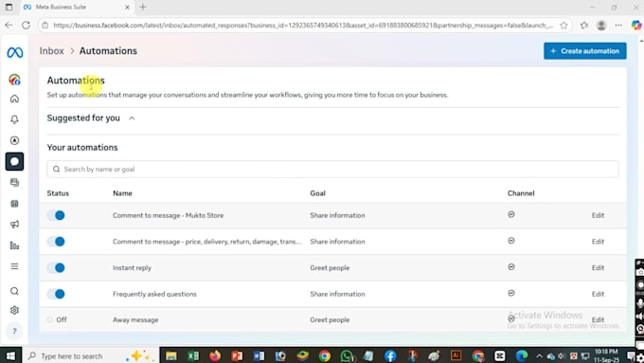Viewport: 644px width, 363px height.
Task: Open Content (posts) icon in sidebar
Action: pyautogui.click(x=14, y=183)
